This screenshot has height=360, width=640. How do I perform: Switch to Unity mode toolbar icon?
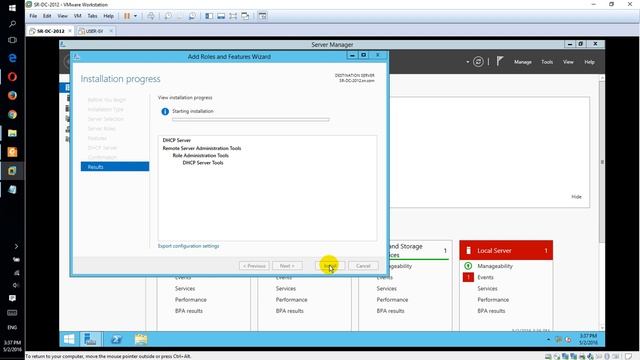click(245, 16)
